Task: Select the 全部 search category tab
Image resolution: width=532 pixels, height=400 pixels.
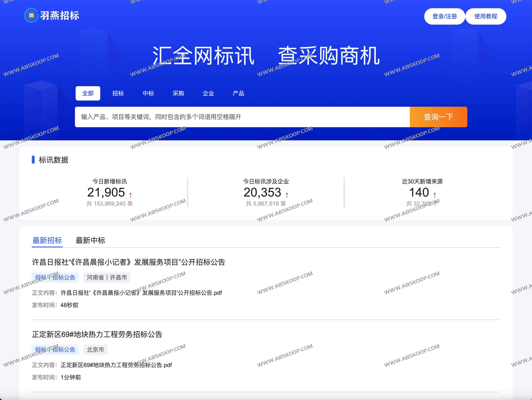Action: [x=88, y=93]
